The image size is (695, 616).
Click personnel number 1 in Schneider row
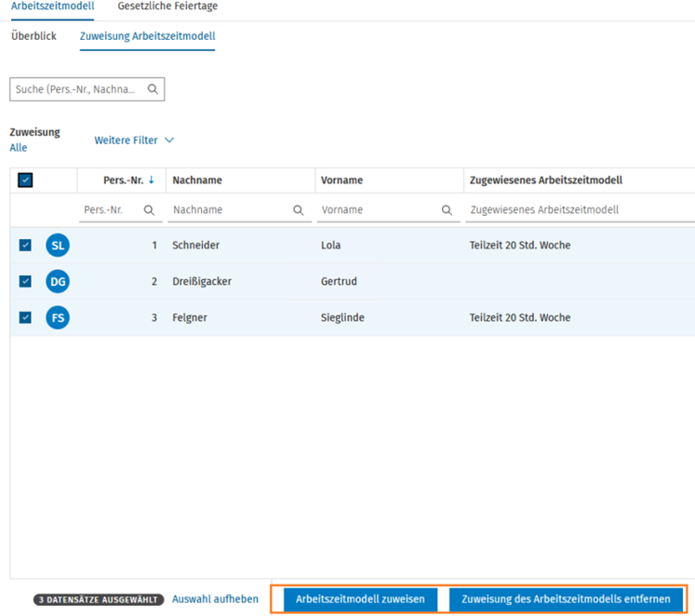point(154,245)
